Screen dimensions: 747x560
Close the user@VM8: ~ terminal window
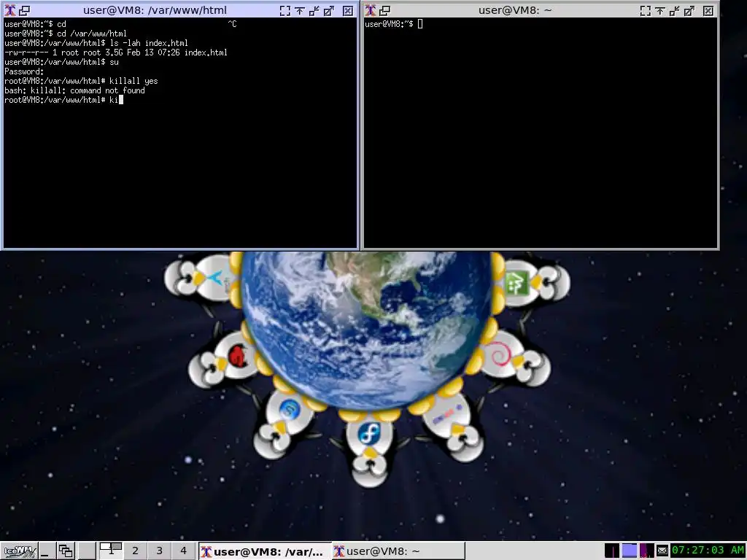[x=708, y=10]
